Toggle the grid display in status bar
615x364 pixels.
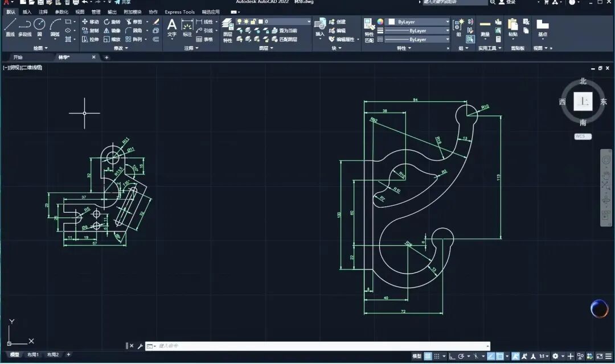pyautogui.click(x=428, y=356)
